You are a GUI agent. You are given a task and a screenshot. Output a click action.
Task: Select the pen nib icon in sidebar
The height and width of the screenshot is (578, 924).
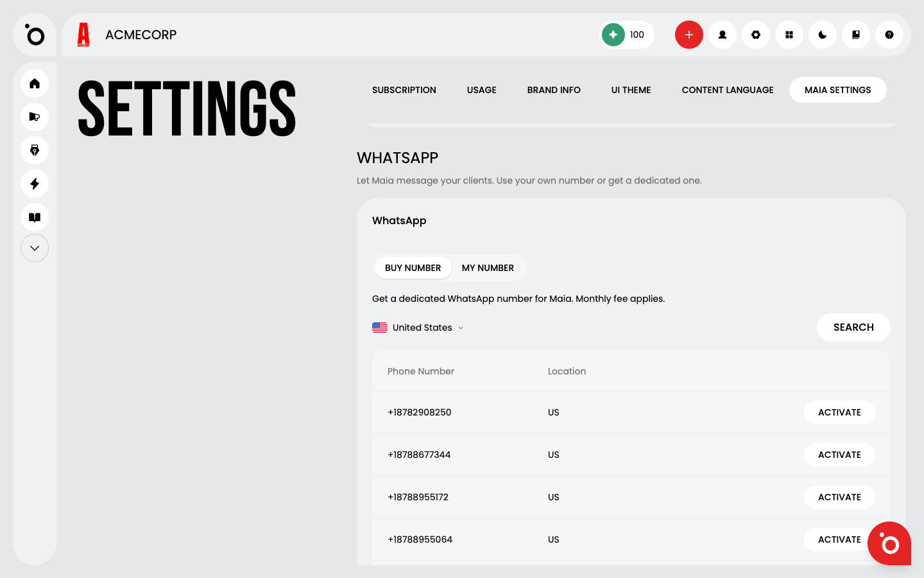click(x=35, y=150)
